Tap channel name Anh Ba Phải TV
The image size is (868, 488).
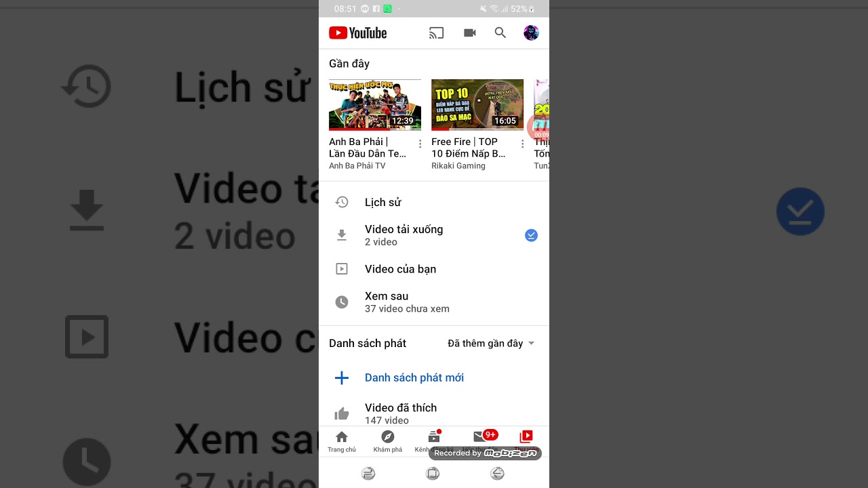[357, 166]
